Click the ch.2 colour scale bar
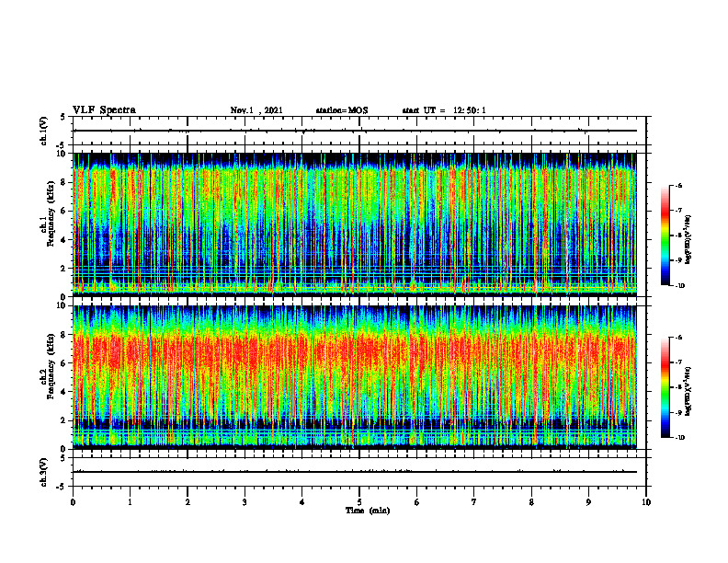This screenshot has width=728, height=563. pos(665,387)
